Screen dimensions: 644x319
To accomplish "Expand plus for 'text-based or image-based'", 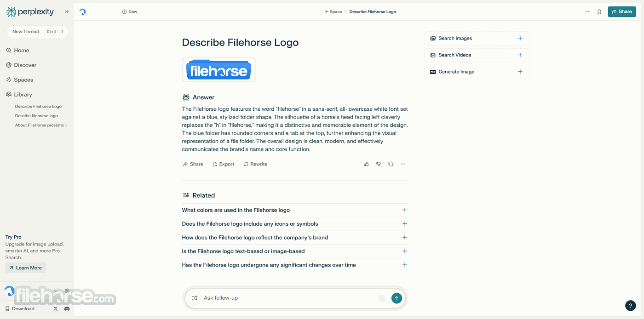I will tap(405, 251).
